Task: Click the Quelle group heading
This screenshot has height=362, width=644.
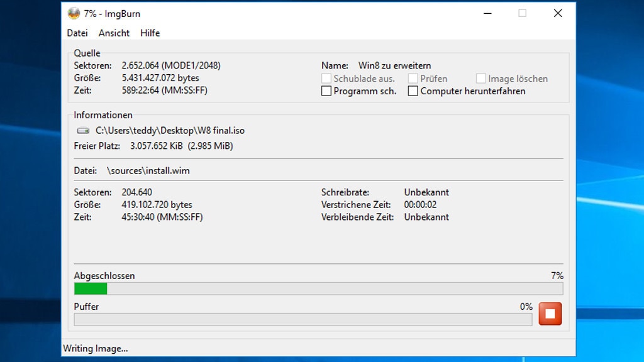Action: click(87, 53)
